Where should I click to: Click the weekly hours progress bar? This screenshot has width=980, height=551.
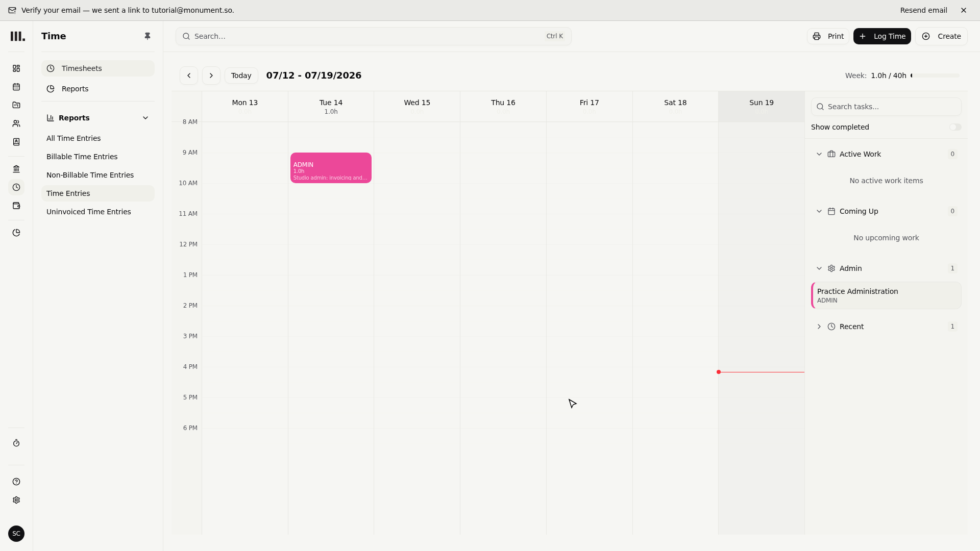pos(935,76)
